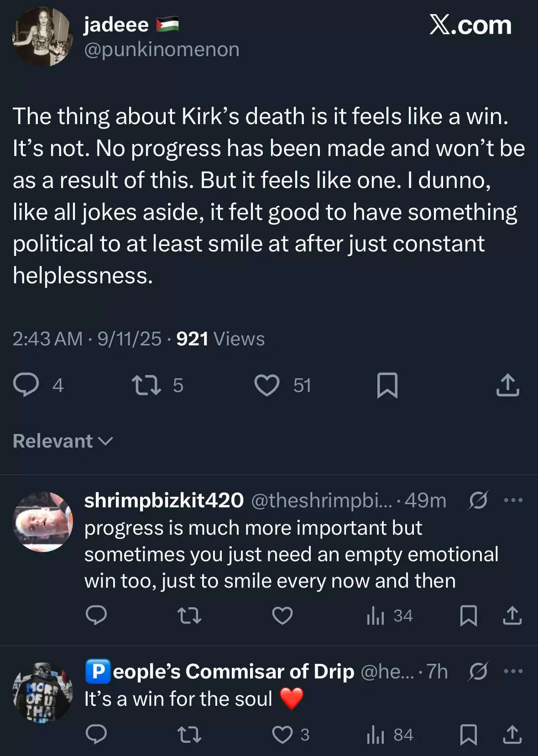Open the @punkinomenon handle link

coord(162,49)
